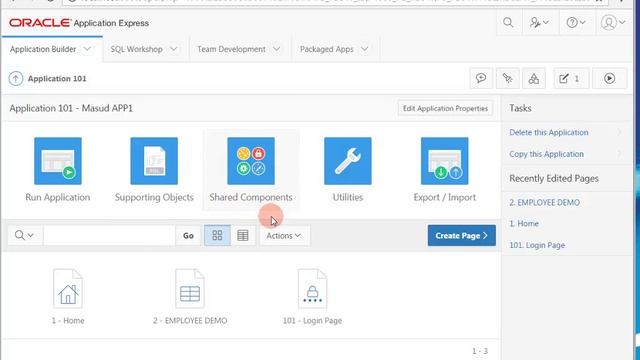Switch to report table view

pyautogui.click(x=243, y=236)
